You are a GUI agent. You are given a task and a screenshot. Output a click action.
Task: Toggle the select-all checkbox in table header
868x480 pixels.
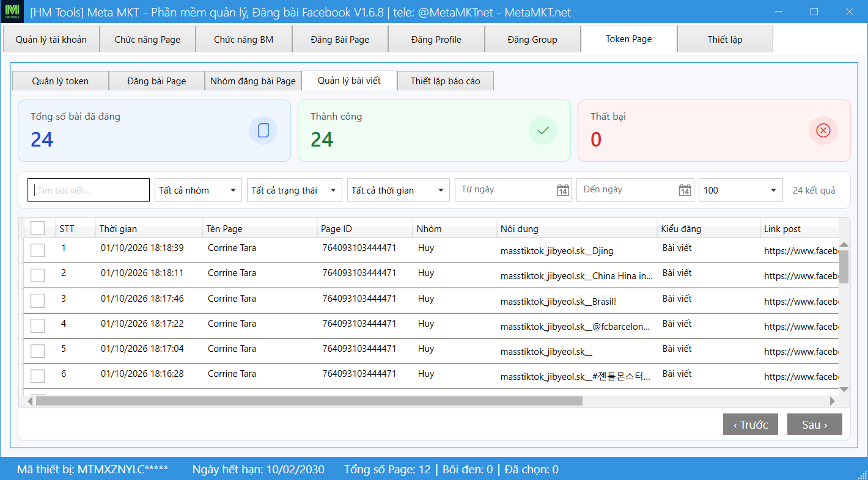point(38,228)
